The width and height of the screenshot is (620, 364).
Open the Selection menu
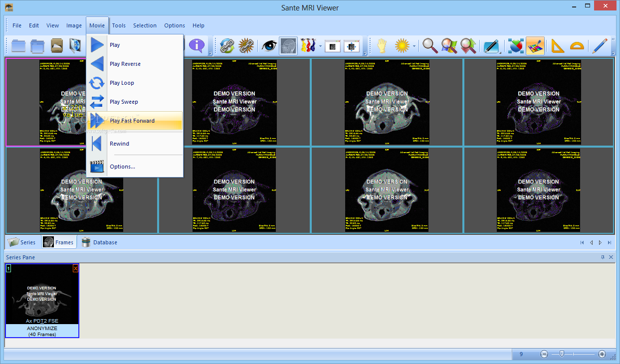click(145, 25)
